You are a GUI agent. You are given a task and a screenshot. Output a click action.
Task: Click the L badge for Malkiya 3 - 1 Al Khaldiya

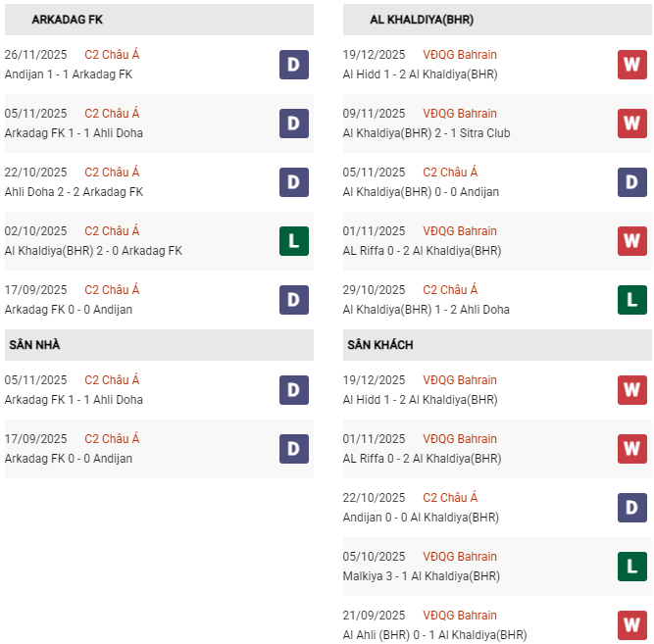[631, 567]
